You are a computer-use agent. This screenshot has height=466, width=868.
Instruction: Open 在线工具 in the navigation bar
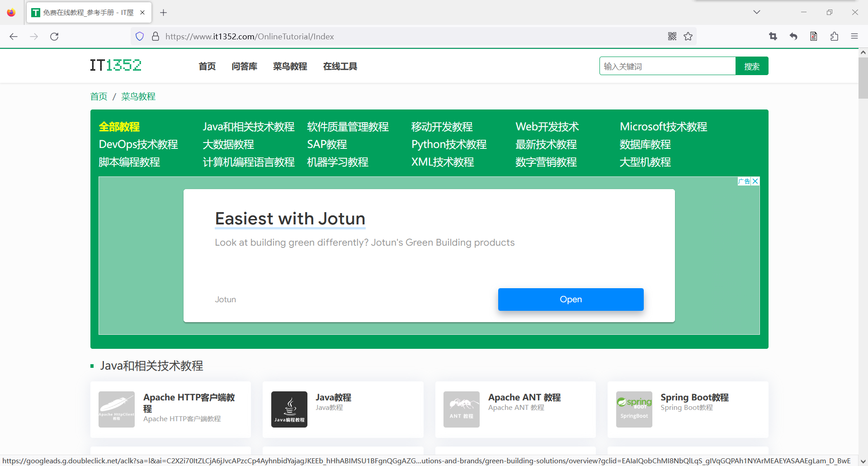point(340,67)
